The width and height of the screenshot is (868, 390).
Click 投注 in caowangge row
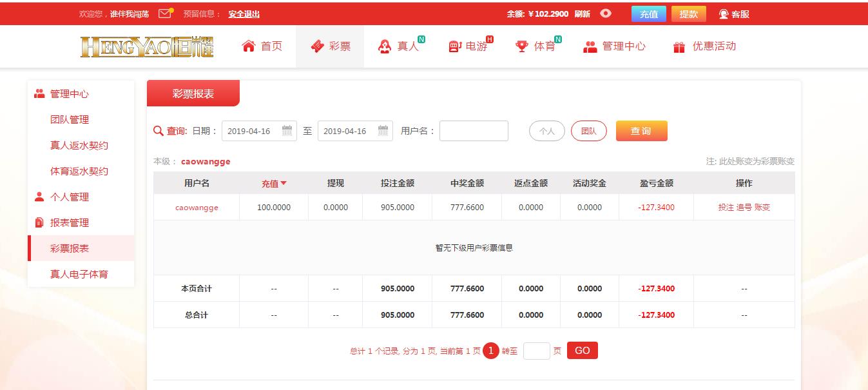pyautogui.click(x=726, y=208)
